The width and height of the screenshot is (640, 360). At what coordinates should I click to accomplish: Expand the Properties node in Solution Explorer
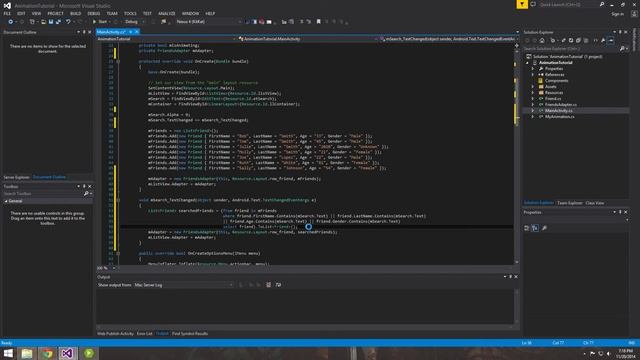pyautogui.click(x=533, y=69)
